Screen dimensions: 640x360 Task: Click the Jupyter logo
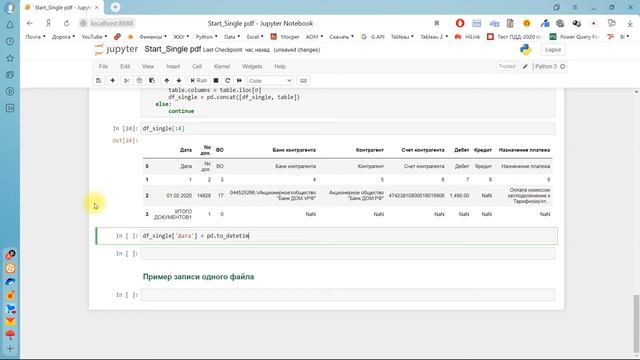116,49
